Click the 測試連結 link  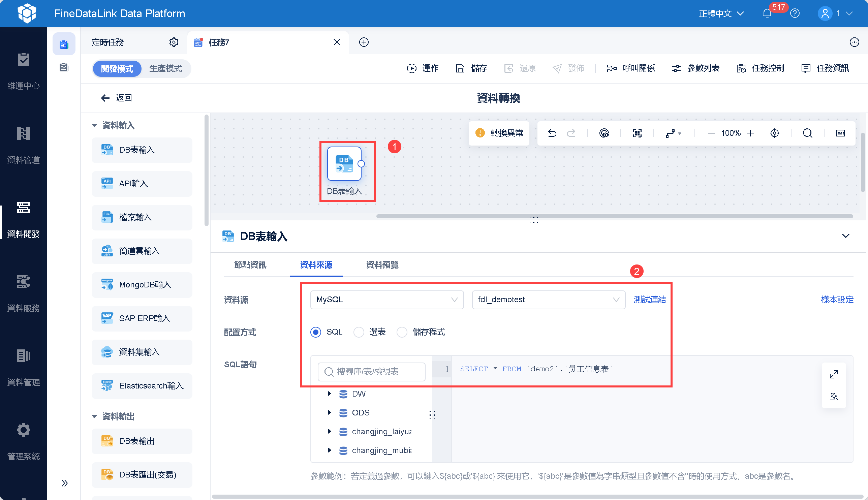point(649,300)
